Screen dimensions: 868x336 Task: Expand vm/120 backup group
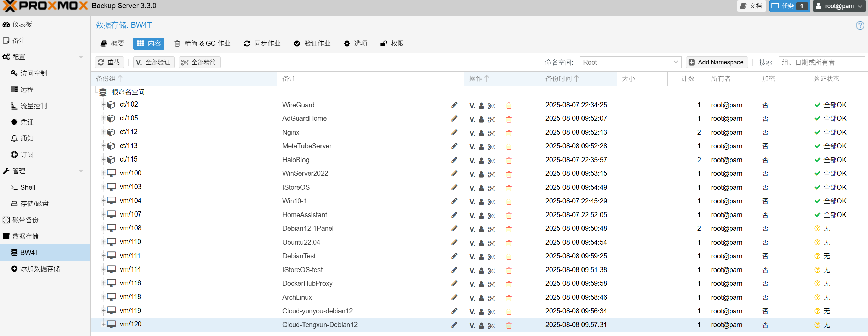click(103, 324)
